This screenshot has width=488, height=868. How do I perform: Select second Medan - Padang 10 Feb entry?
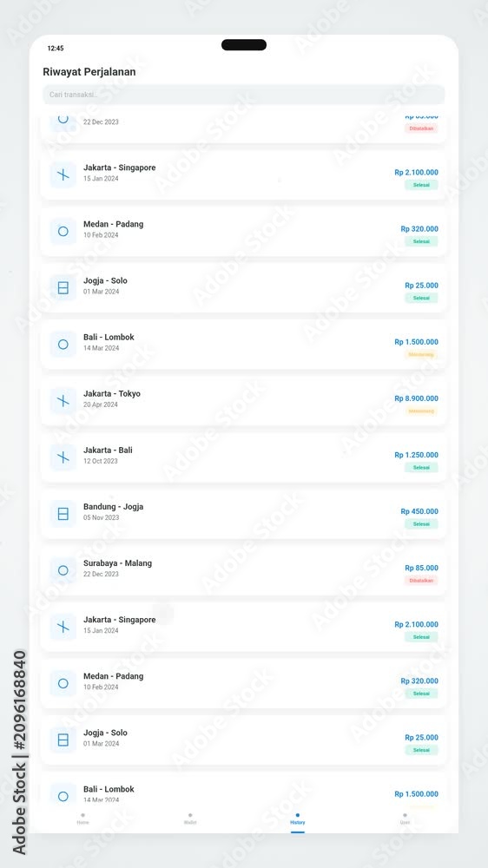(x=244, y=683)
